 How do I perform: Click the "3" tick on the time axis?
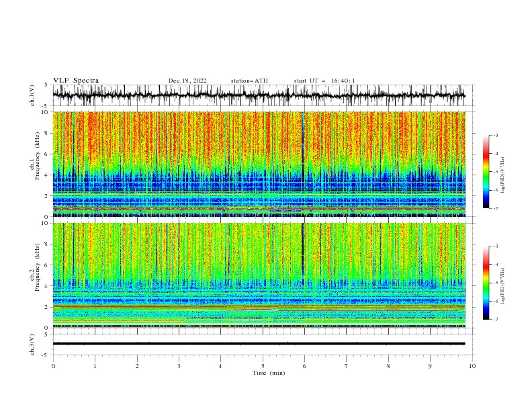pyautogui.click(x=179, y=366)
